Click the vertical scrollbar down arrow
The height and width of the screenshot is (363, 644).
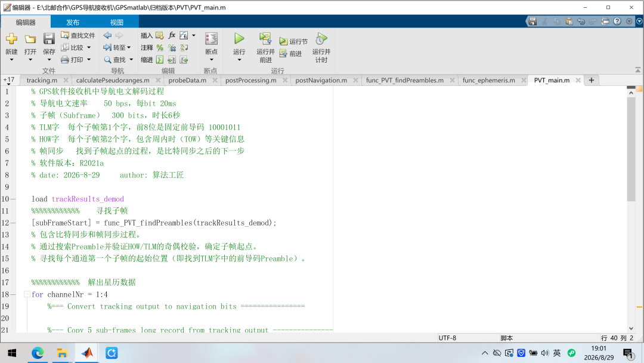point(631,328)
